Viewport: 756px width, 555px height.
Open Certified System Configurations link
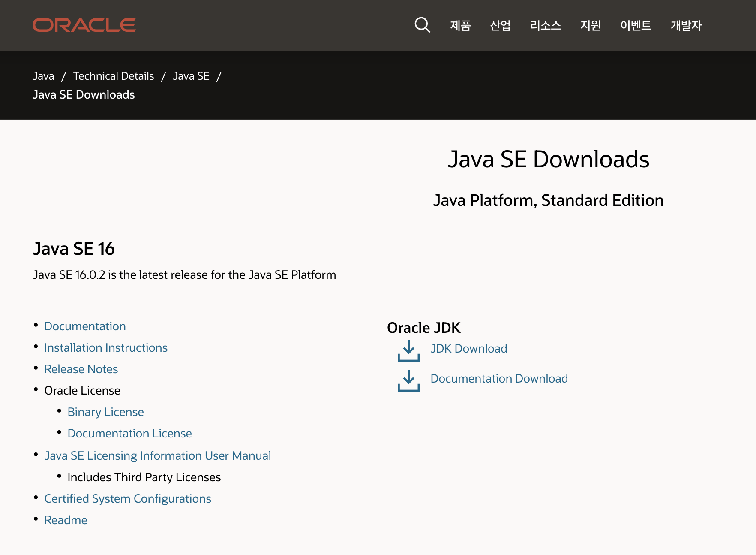click(x=128, y=498)
